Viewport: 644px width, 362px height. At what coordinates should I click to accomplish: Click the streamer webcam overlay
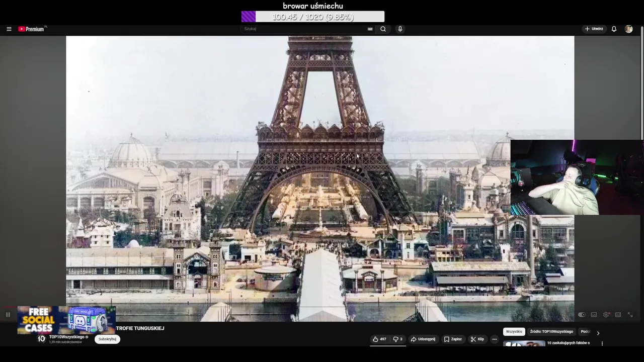click(577, 177)
